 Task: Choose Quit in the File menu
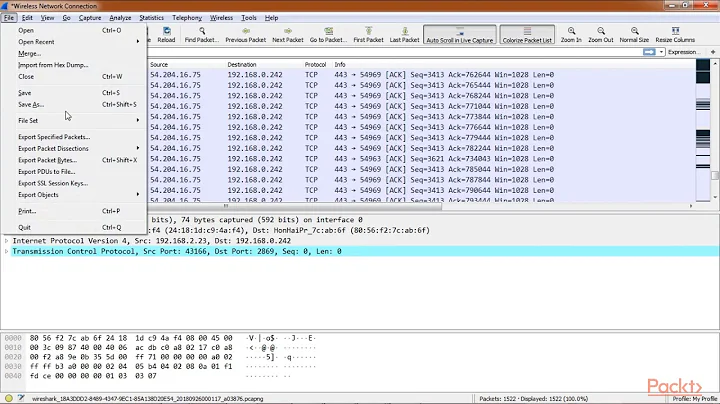coord(73,227)
